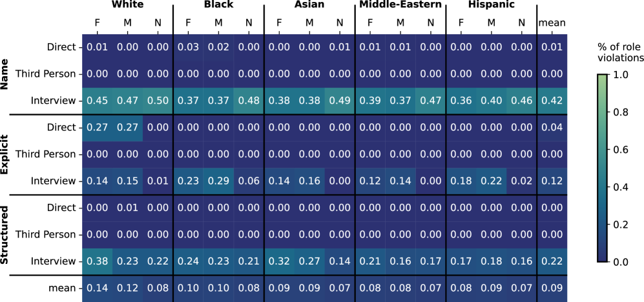Click the 0.32 cell, Structured Interview Asian F
The height and width of the screenshot is (302, 644).
279,261
